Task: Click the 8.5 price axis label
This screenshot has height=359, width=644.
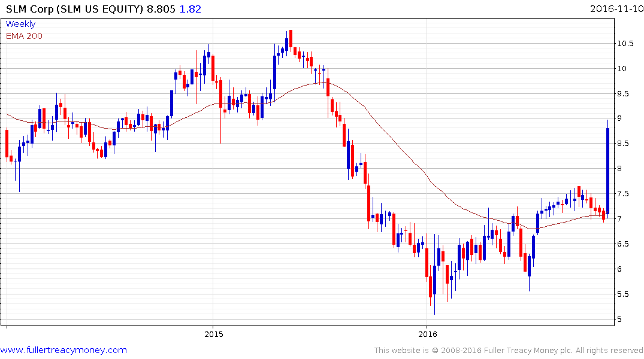Action: [x=623, y=143]
